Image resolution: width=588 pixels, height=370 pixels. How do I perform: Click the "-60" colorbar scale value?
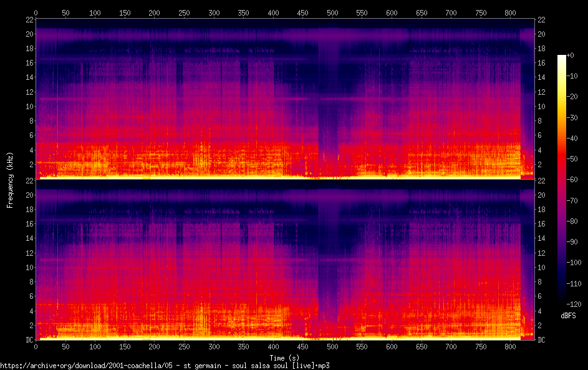click(x=572, y=180)
